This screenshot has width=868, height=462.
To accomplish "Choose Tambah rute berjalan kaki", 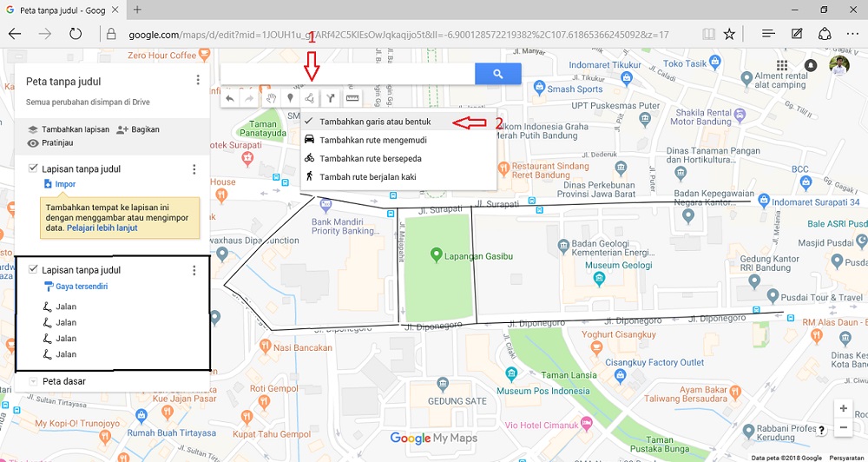I will 398,176.
